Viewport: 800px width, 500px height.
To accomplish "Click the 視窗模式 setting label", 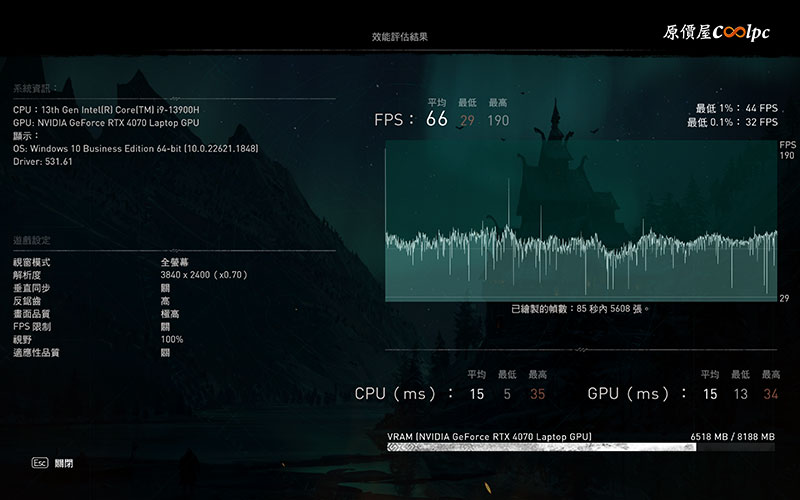I will tap(32, 262).
